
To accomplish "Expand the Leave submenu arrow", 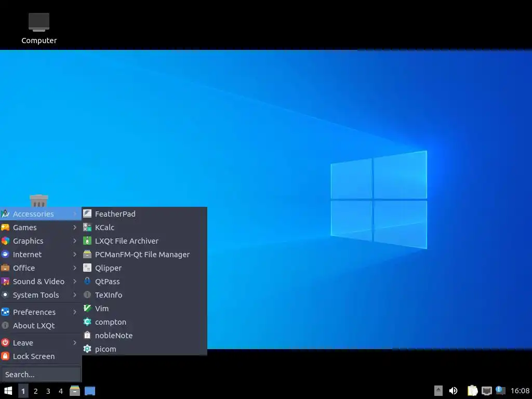I will click(x=75, y=343).
